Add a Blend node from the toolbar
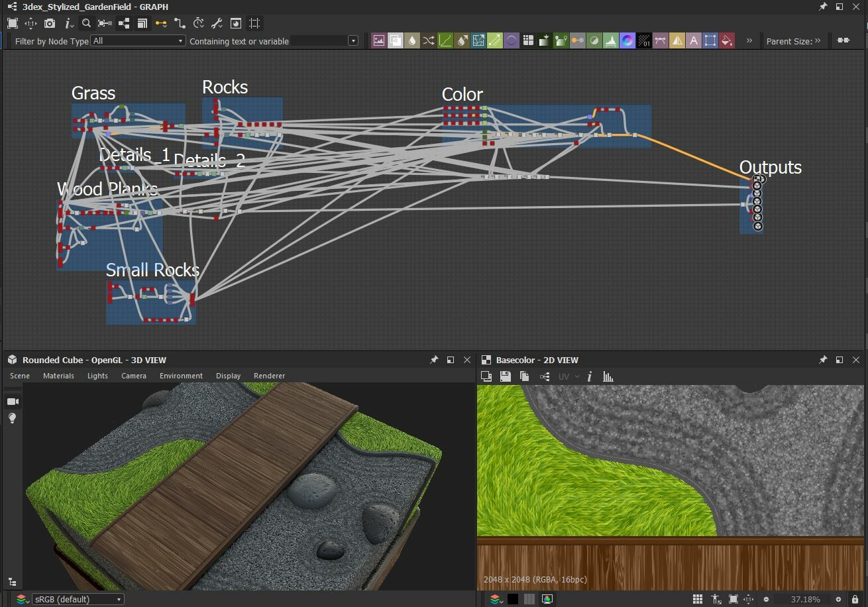The height and width of the screenshot is (607, 868). [x=396, y=40]
